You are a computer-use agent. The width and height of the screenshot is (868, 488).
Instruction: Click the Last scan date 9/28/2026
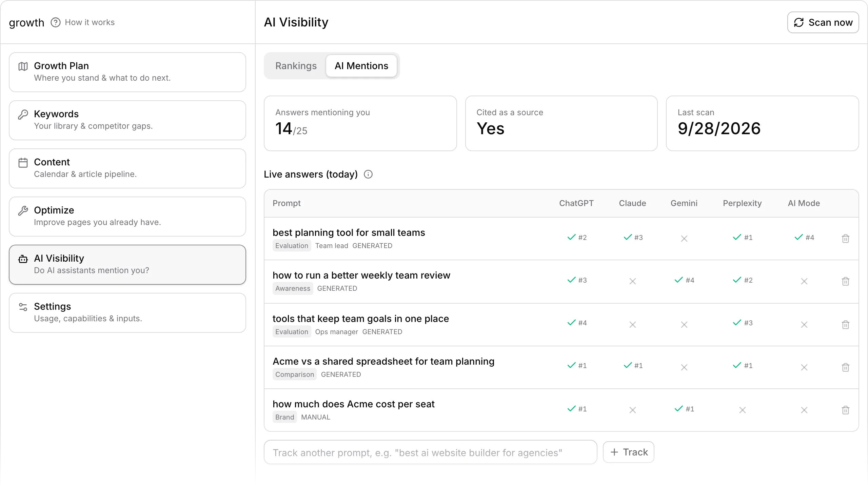[x=719, y=128]
